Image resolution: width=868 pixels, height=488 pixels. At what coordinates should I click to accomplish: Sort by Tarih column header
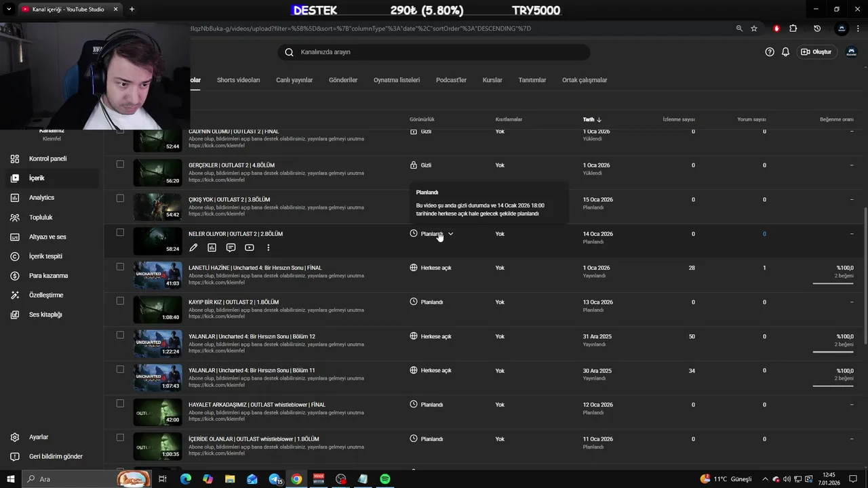click(592, 119)
